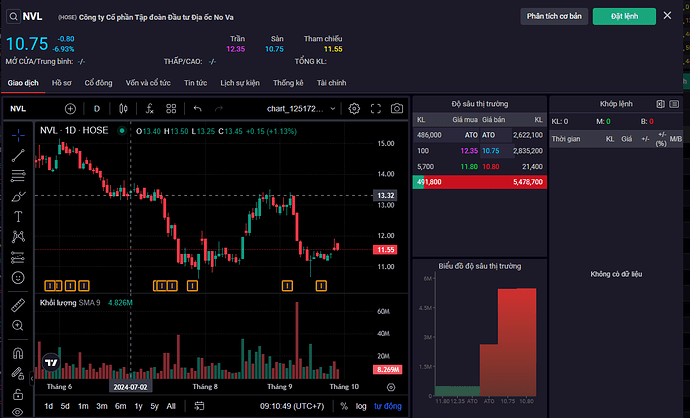This screenshot has height=418, width=690.
Task: Open the Tin tức tab
Action: click(196, 83)
